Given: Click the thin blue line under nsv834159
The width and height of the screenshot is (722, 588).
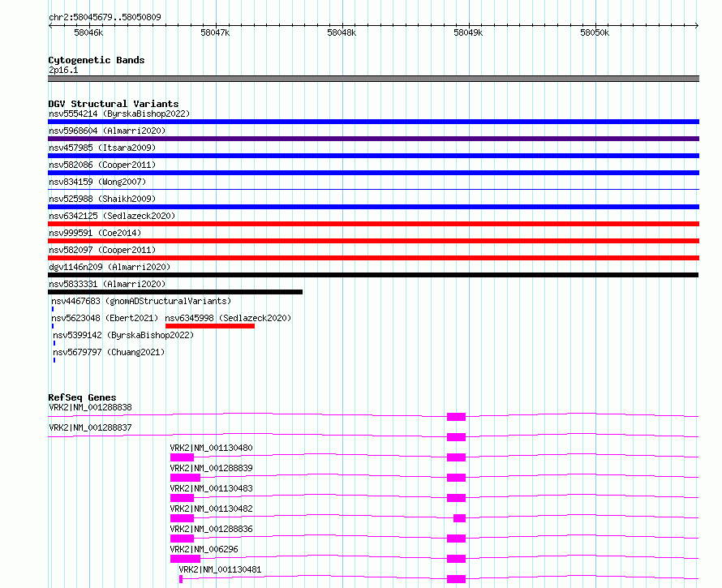Looking at the screenshot, I should (x=373, y=189).
